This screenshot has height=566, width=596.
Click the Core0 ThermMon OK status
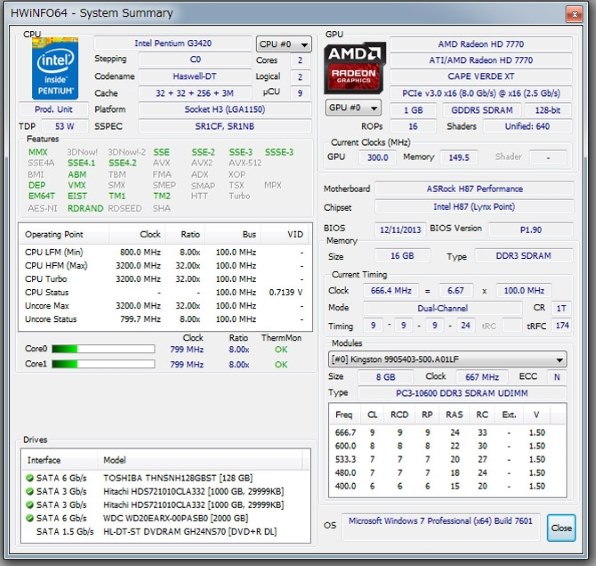pos(281,349)
